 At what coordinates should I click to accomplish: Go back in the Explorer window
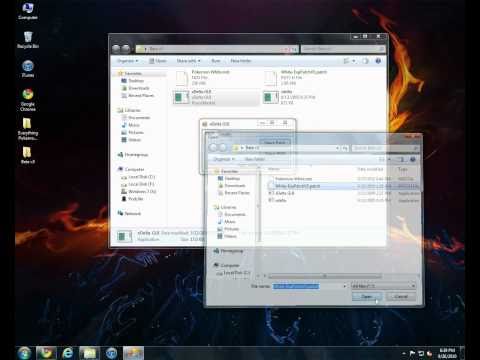pos(116,49)
